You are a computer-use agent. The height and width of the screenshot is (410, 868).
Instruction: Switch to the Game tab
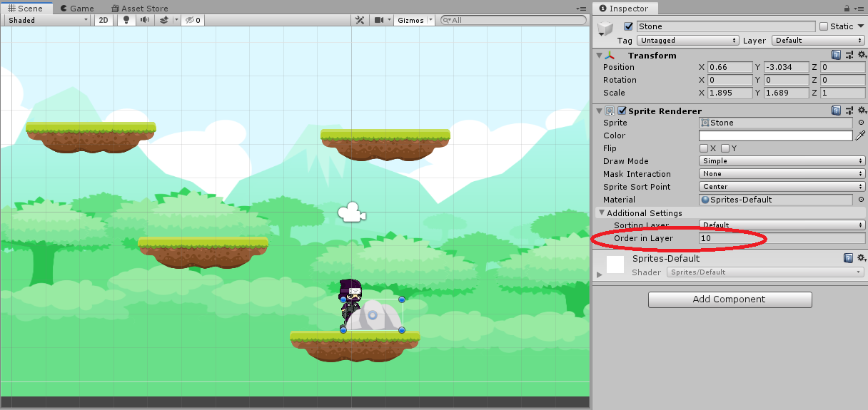76,9
